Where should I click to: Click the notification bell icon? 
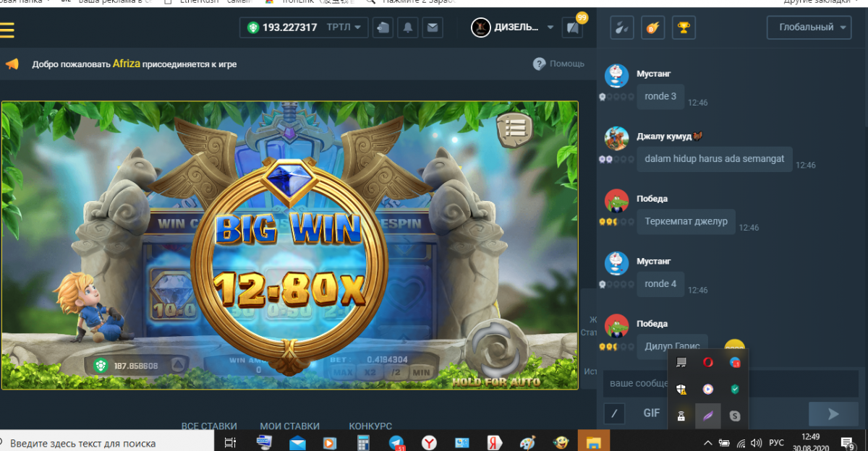(408, 28)
